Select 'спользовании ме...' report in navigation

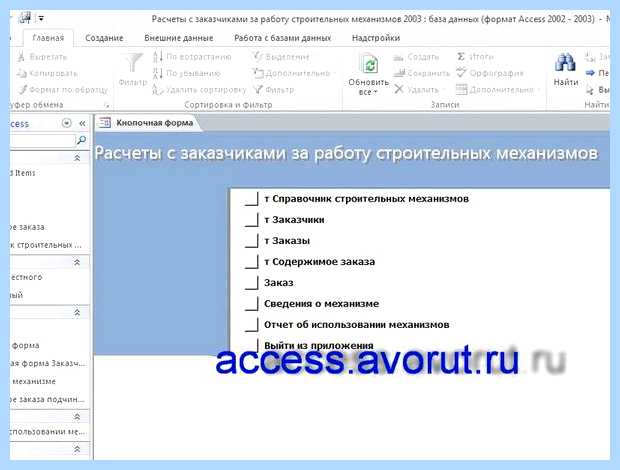point(47,431)
